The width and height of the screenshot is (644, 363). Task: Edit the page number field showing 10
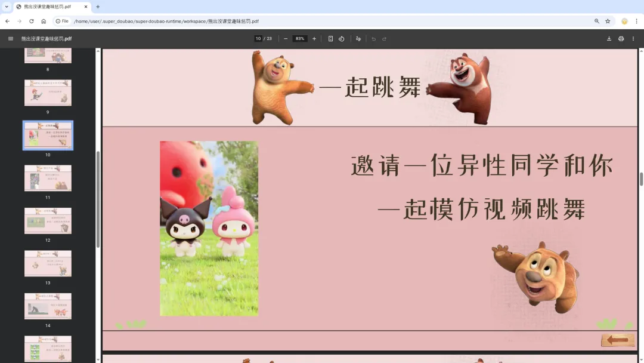pos(258,39)
